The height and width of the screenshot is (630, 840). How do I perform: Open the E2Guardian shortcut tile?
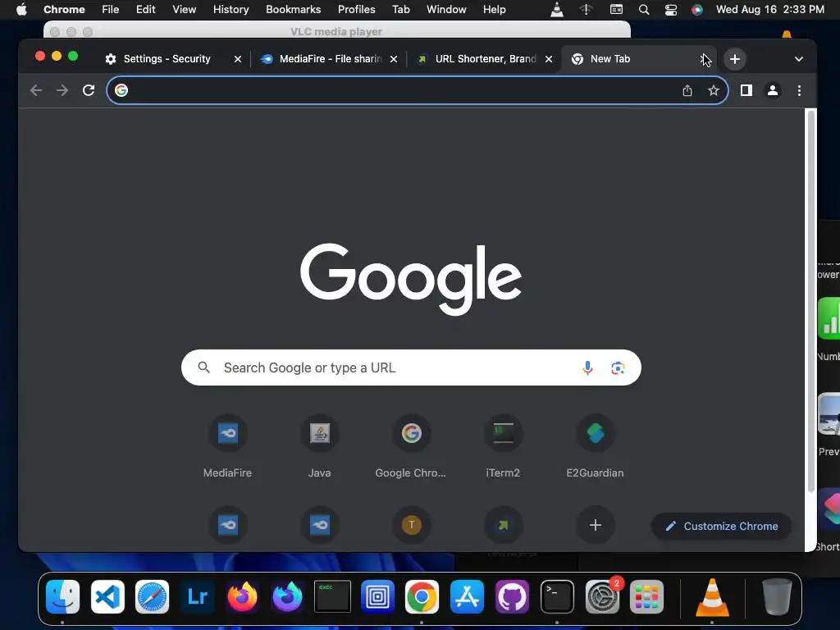[596, 445]
